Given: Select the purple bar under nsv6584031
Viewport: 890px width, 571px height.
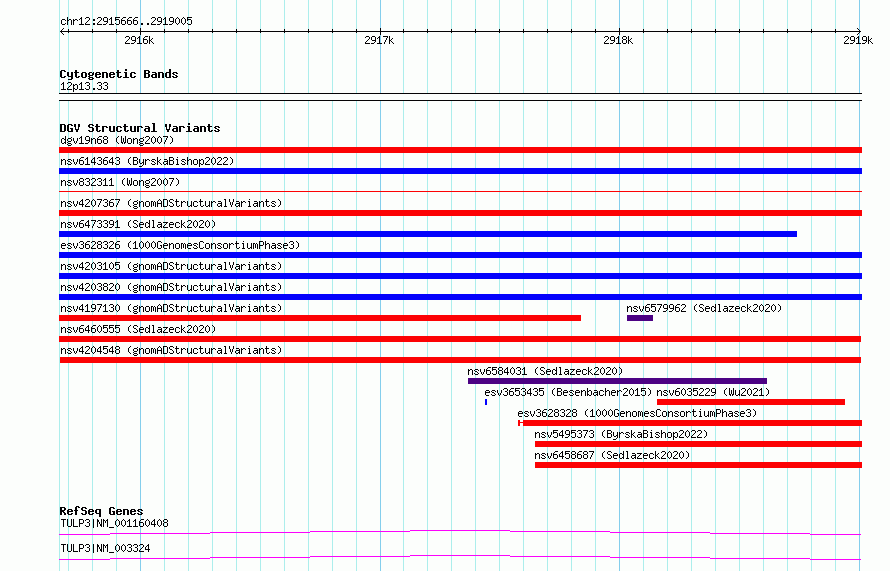Looking at the screenshot, I should [618, 381].
